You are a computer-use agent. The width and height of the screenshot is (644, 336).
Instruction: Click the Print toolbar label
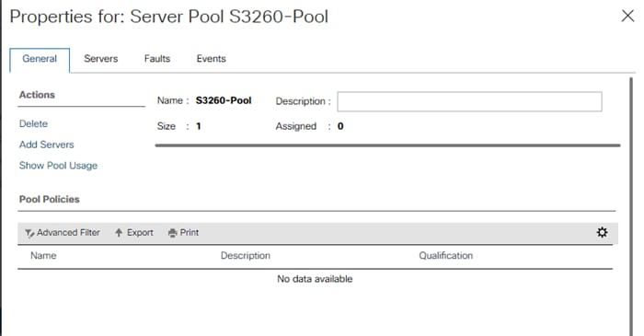pyautogui.click(x=189, y=233)
